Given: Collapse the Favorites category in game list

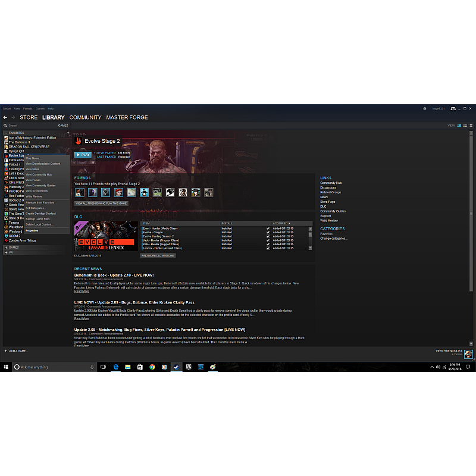Looking at the screenshot, I should click(x=6, y=133).
